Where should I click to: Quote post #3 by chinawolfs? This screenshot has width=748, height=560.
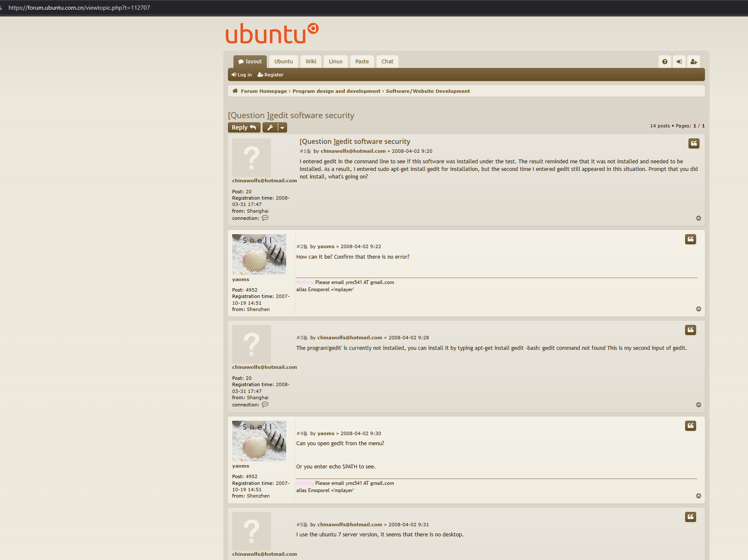691,330
